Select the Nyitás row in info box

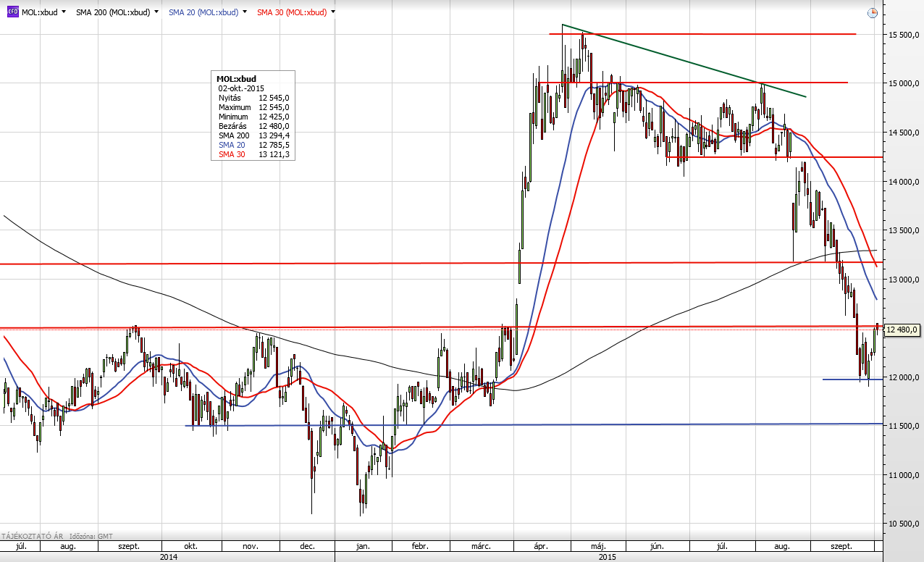(253, 98)
